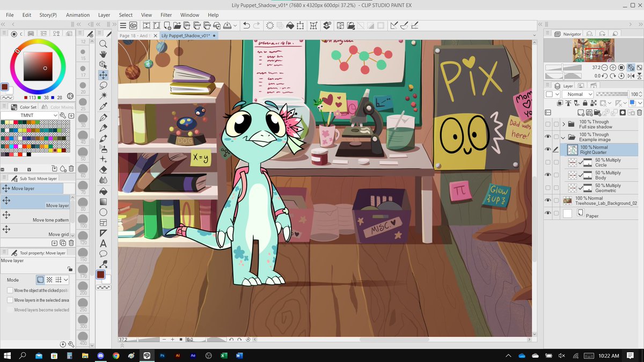Select the Fill bucket tool
This screenshot has width=644, height=362.
[x=103, y=191]
